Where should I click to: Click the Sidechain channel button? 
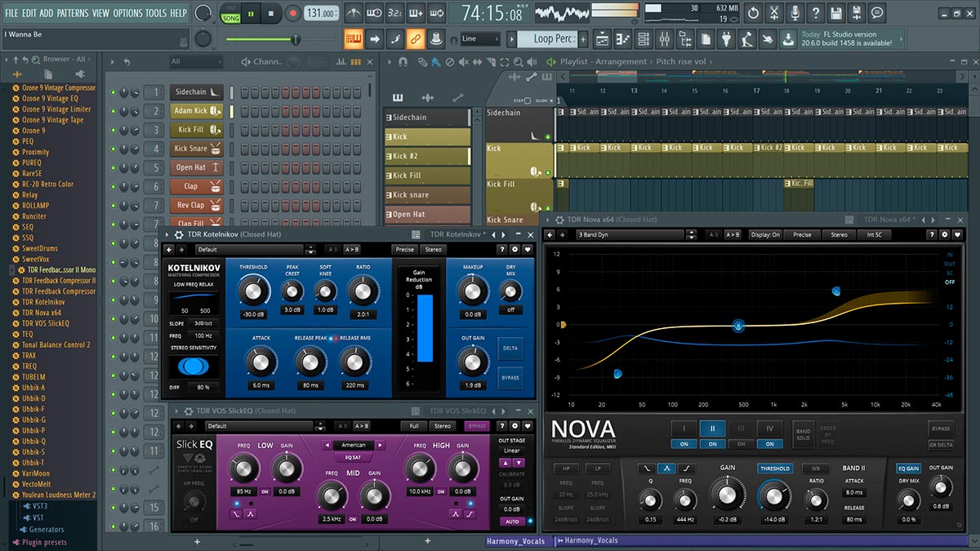tap(196, 92)
